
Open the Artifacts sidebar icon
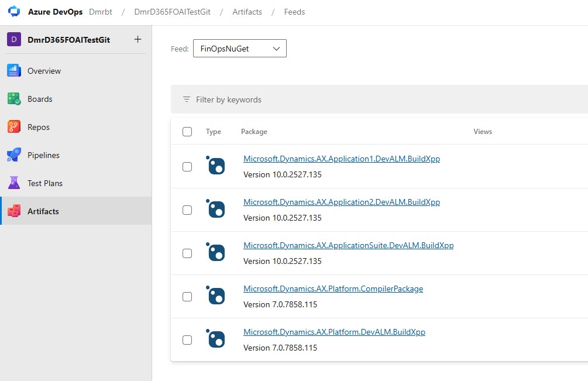[x=14, y=211]
